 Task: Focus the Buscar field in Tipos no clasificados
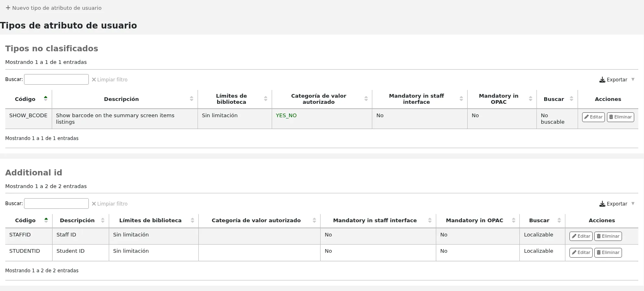(56, 79)
